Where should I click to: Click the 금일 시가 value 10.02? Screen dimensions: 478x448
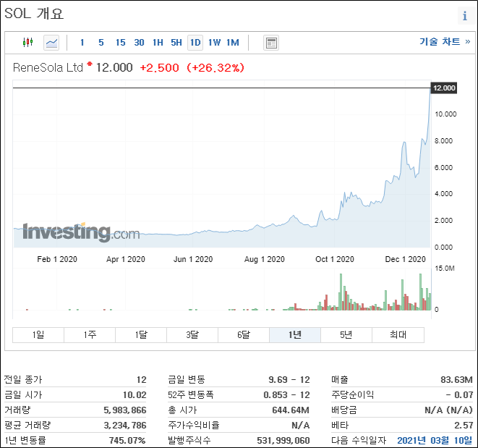pyautogui.click(x=135, y=395)
